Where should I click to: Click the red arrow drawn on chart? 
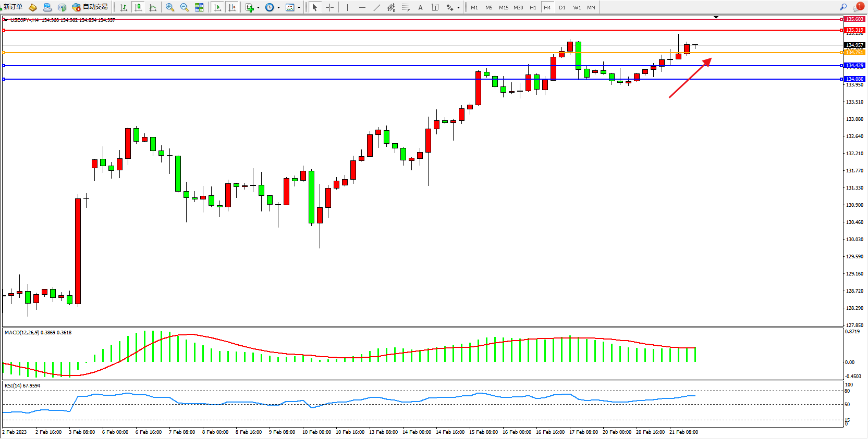(689, 79)
